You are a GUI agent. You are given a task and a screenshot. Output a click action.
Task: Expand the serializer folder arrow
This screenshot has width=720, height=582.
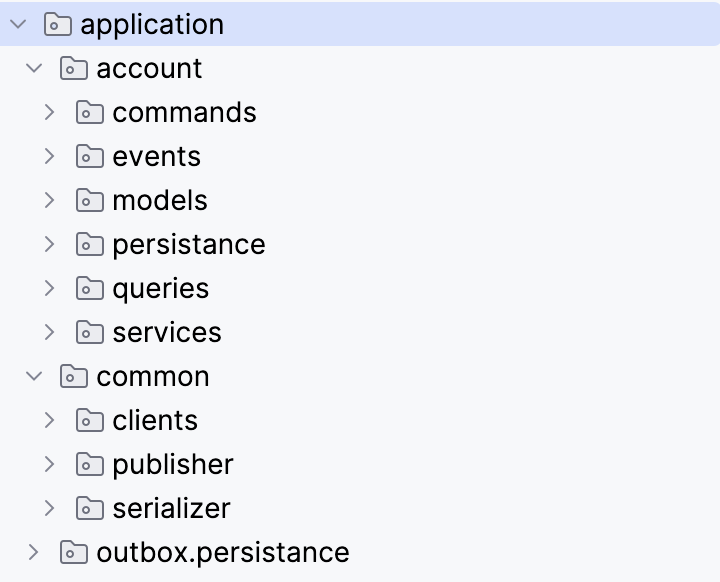coord(50,508)
